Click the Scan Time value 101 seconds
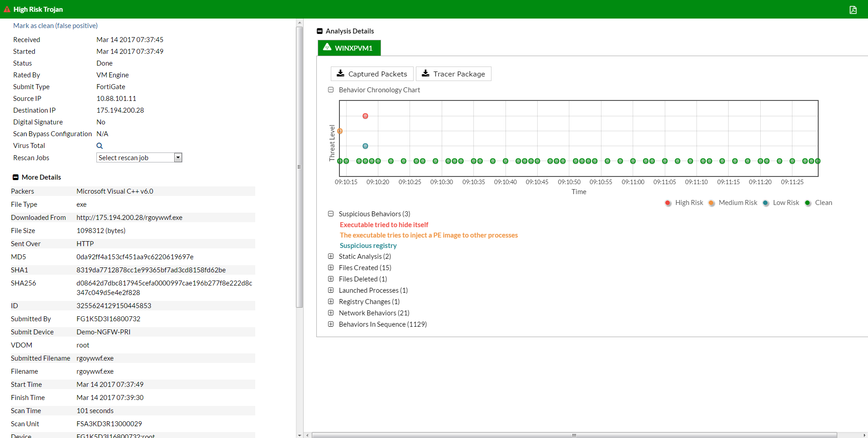The image size is (868, 438). [x=95, y=411]
